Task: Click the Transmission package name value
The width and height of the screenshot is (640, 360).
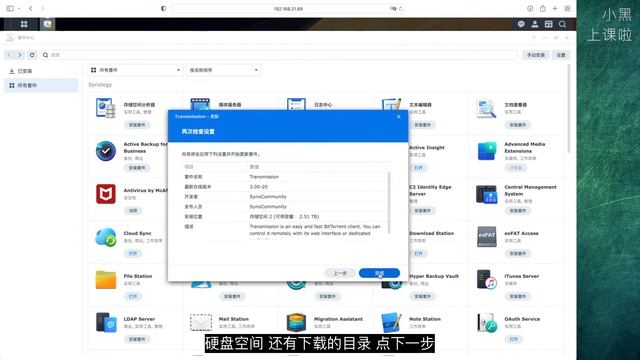Action: tap(264, 177)
